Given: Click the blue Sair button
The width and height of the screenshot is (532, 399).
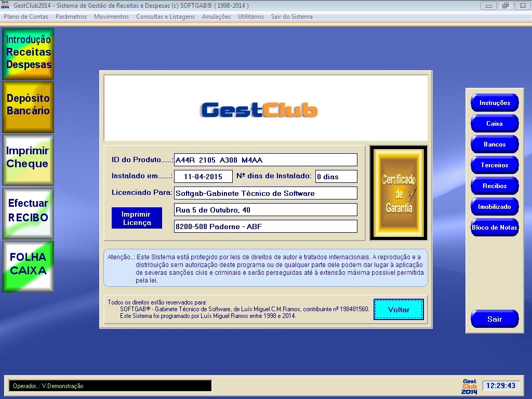Looking at the screenshot, I should 495,319.
